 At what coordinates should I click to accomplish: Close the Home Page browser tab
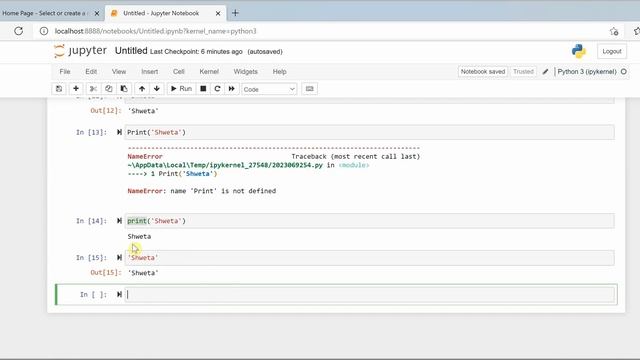coord(97,13)
